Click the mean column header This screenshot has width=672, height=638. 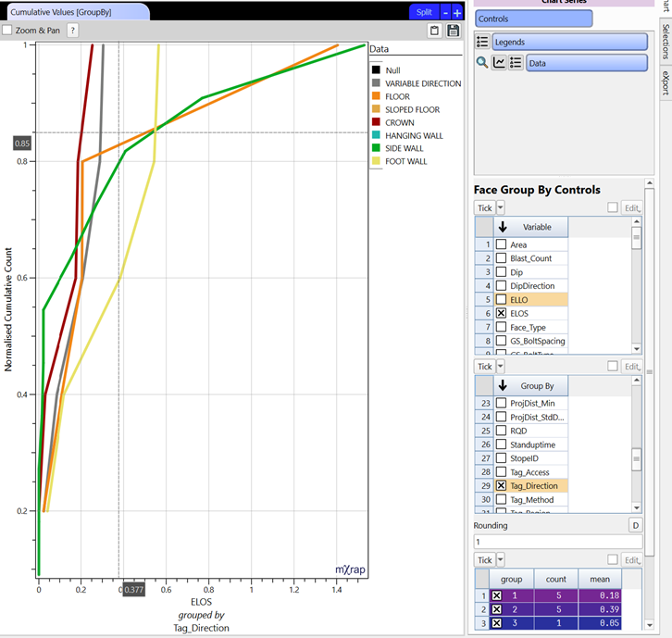click(x=600, y=579)
